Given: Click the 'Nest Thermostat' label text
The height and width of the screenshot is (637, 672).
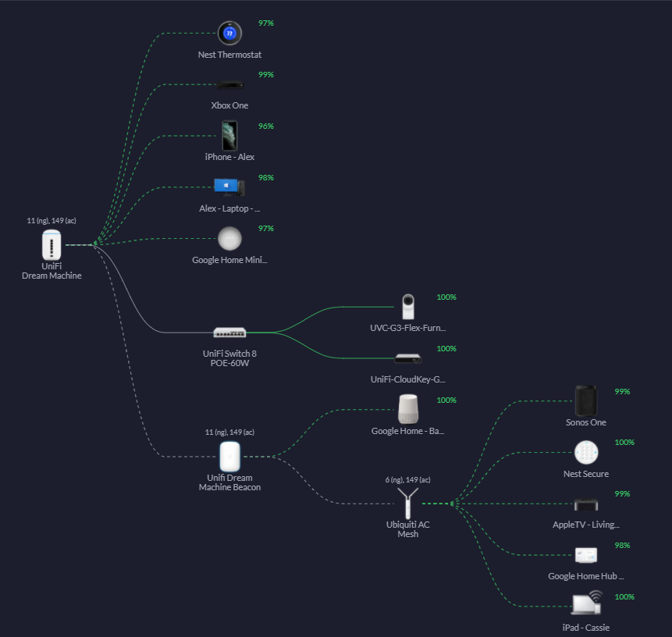Looking at the screenshot, I should coord(229,55).
